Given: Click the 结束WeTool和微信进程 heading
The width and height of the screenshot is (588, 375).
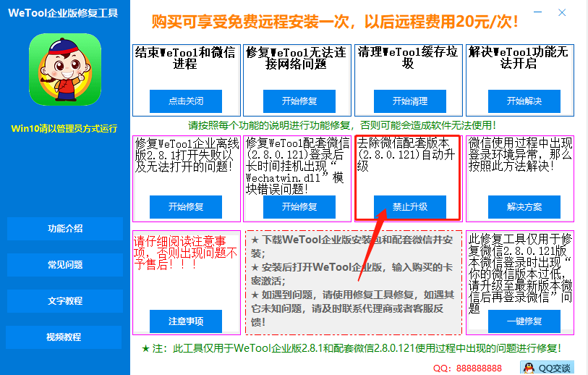Looking at the screenshot, I should (185, 58).
